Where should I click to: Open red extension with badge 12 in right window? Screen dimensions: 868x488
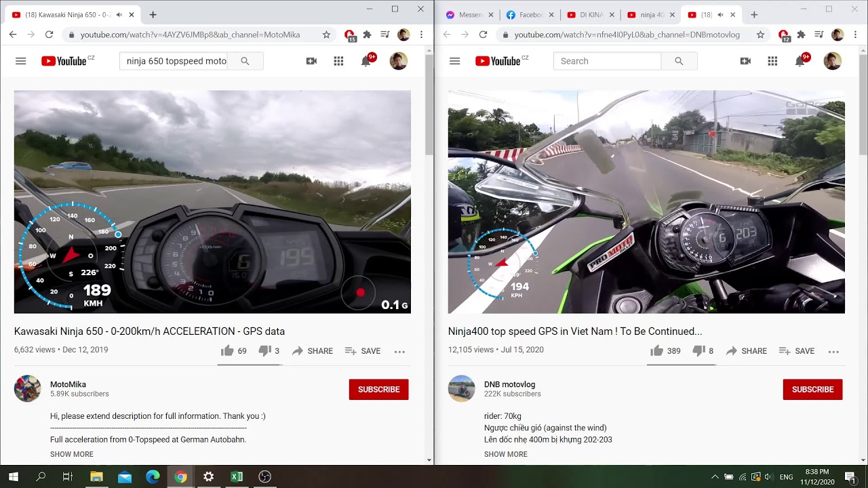tap(784, 35)
